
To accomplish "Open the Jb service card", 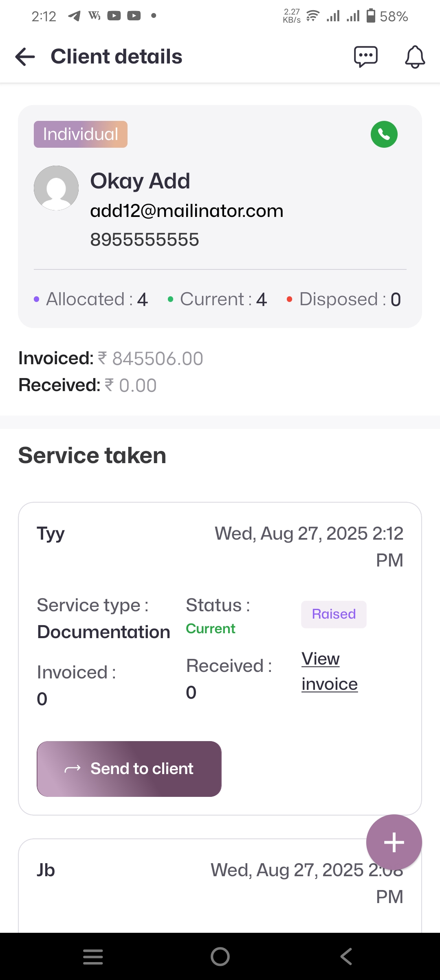I will [x=46, y=870].
